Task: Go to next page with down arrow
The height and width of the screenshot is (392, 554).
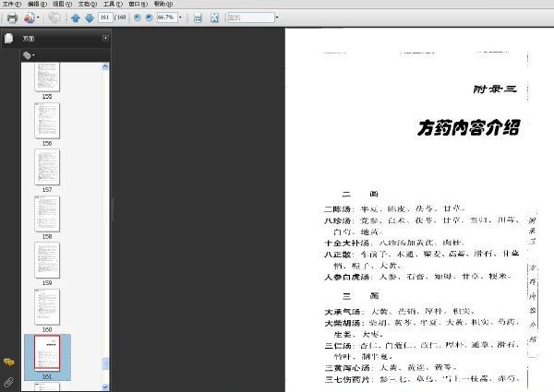Action: pyautogui.click(x=90, y=18)
